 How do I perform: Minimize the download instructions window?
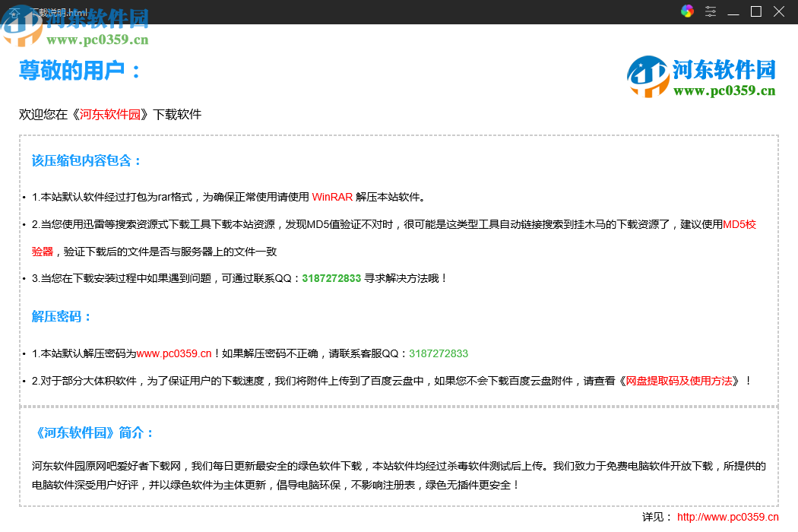[733, 11]
